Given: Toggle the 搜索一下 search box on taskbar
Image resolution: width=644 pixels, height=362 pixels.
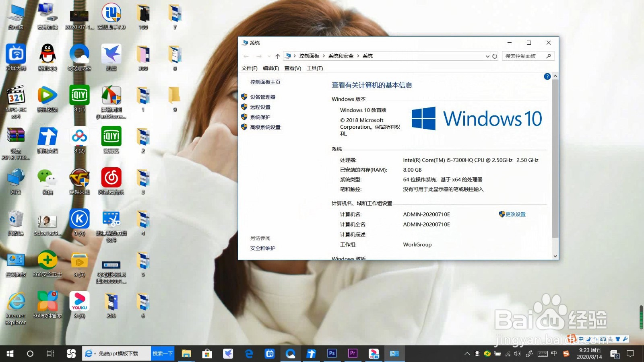Looking at the screenshot, I should click(162, 354).
